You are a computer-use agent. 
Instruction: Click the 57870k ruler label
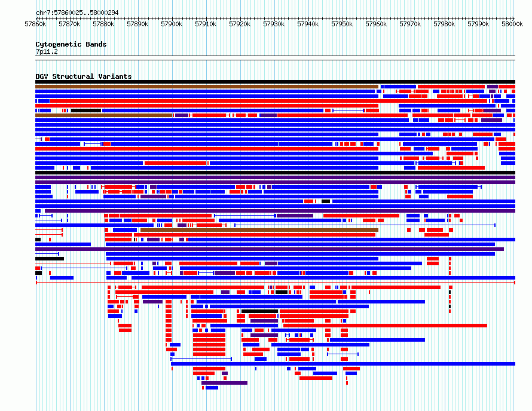pos(69,24)
